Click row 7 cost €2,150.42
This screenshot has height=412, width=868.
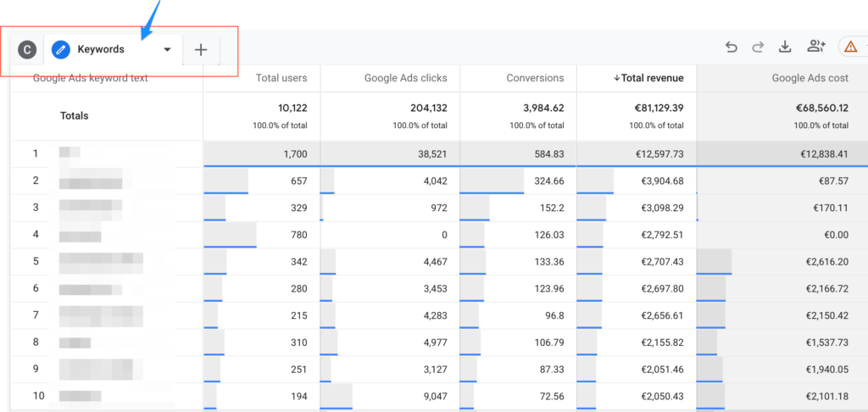(827, 315)
